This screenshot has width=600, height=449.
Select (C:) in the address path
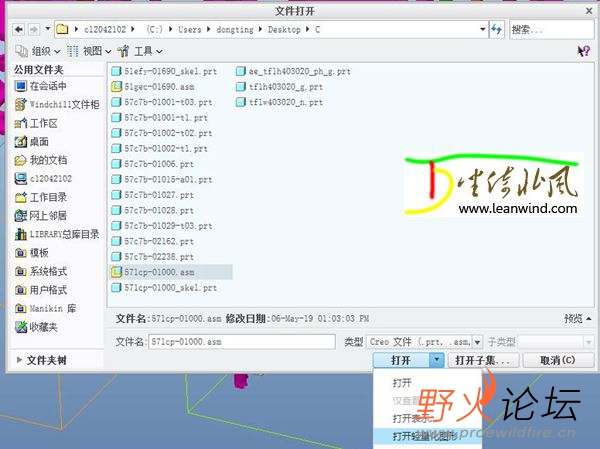point(154,29)
